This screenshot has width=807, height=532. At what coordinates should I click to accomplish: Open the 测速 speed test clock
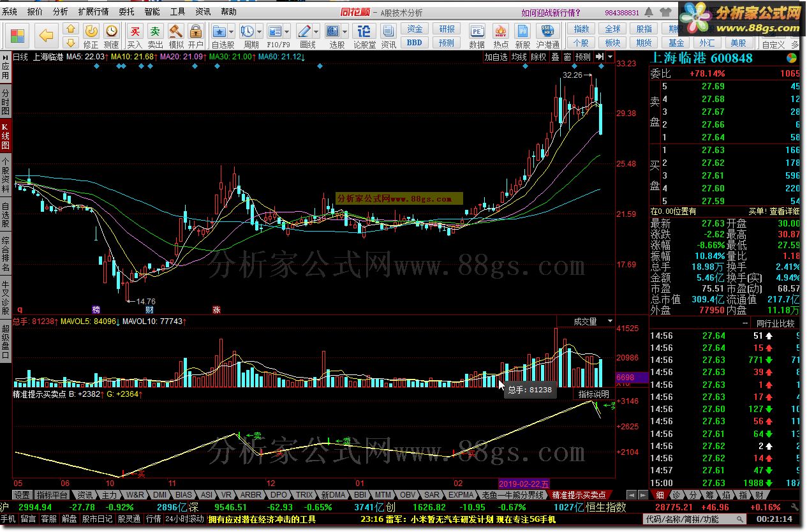[111, 36]
